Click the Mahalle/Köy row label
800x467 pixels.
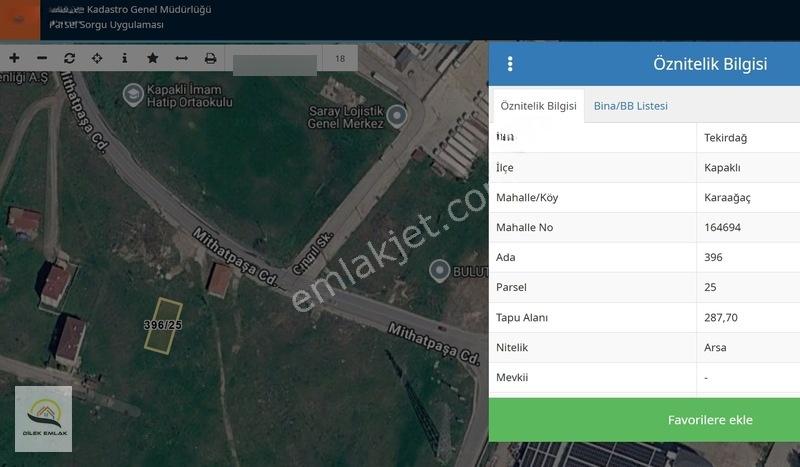point(527,198)
